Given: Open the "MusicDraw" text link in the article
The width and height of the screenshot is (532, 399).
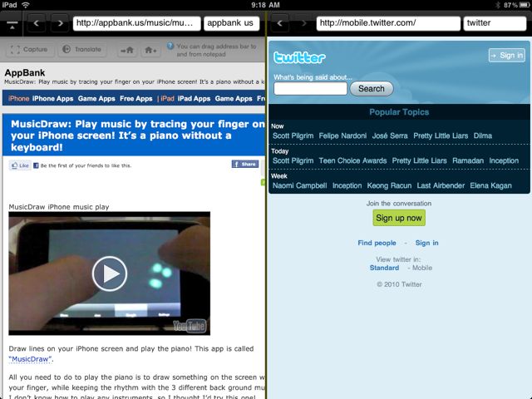Looking at the screenshot, I should (31, 359).
